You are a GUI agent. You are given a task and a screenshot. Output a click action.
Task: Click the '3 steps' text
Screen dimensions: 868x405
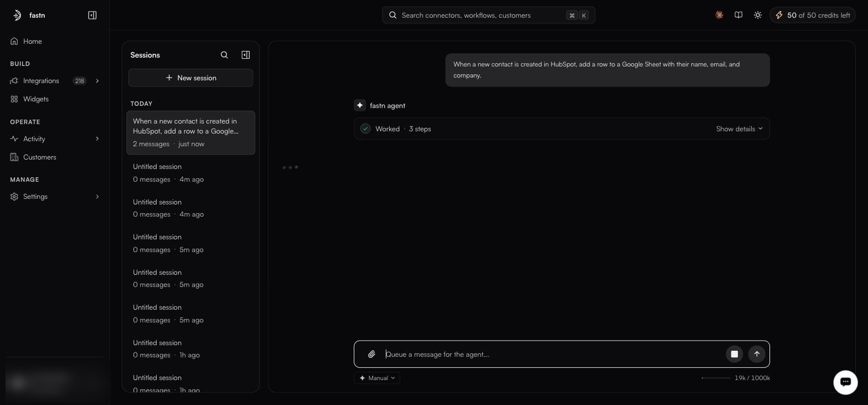[x=420, y=129]
